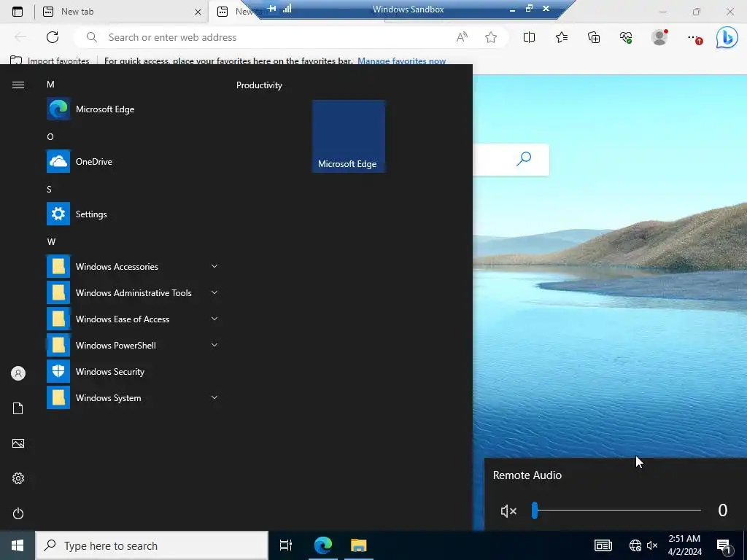Expand the Windows System folder
The image size is (747, 560).
pos(133,397)
